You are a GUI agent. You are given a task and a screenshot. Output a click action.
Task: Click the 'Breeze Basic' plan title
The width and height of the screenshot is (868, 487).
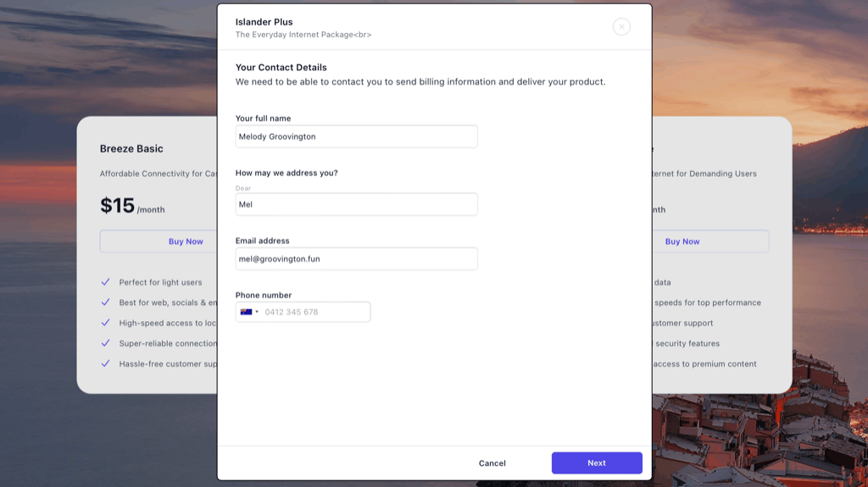click(131, 149)
